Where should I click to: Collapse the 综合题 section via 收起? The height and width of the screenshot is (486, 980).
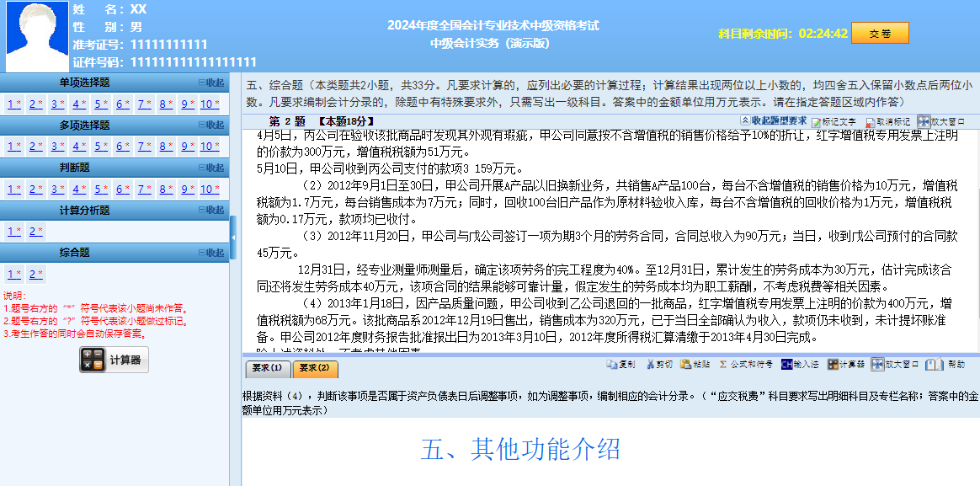210,253
